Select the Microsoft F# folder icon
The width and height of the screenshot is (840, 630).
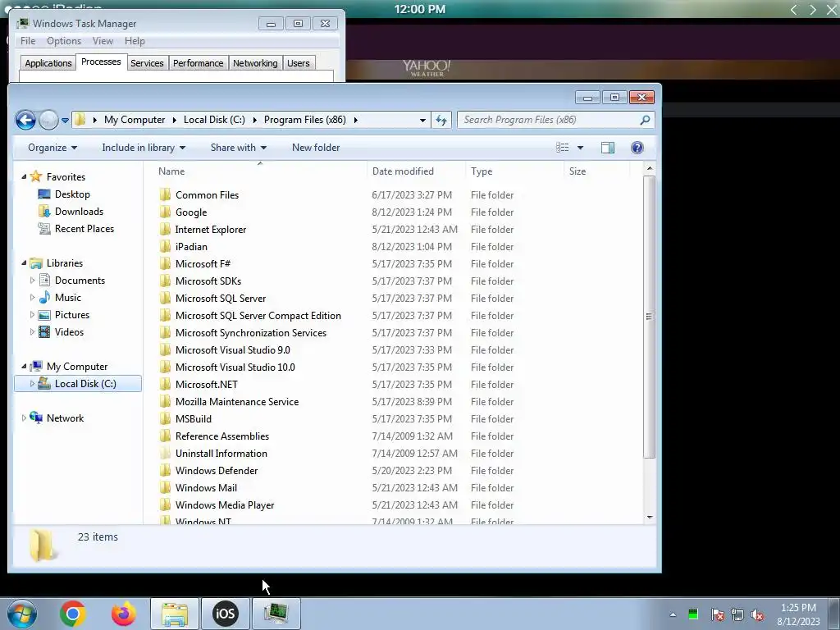pyautogui.click(x=165, y=263)
